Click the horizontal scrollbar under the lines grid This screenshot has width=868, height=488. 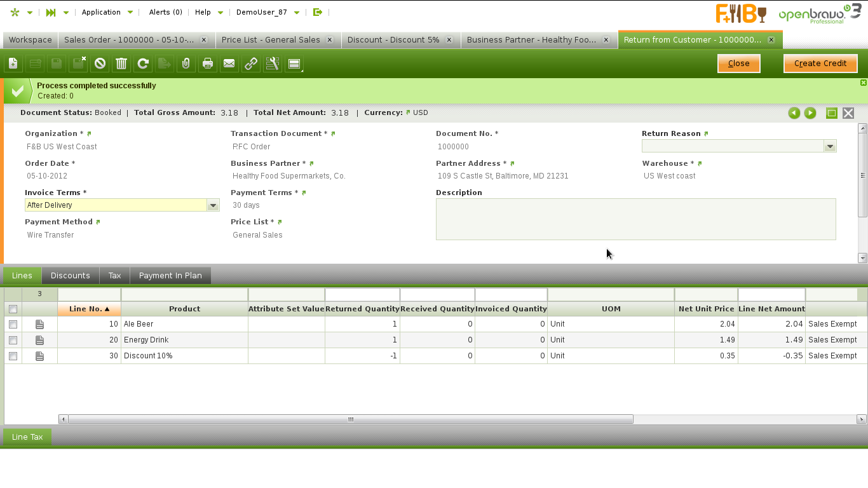pyautogui.click(x=350, y=419)
